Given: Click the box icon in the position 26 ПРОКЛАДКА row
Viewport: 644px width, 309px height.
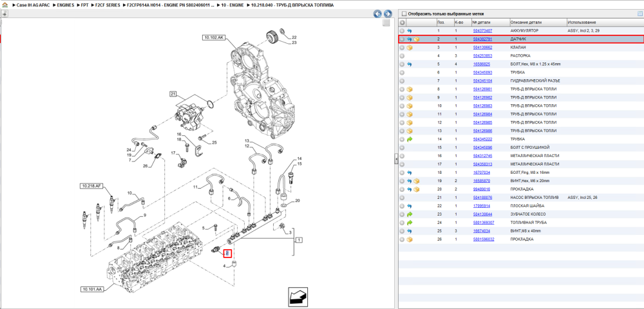Looking at the screenshot, I should pos(410,239).
